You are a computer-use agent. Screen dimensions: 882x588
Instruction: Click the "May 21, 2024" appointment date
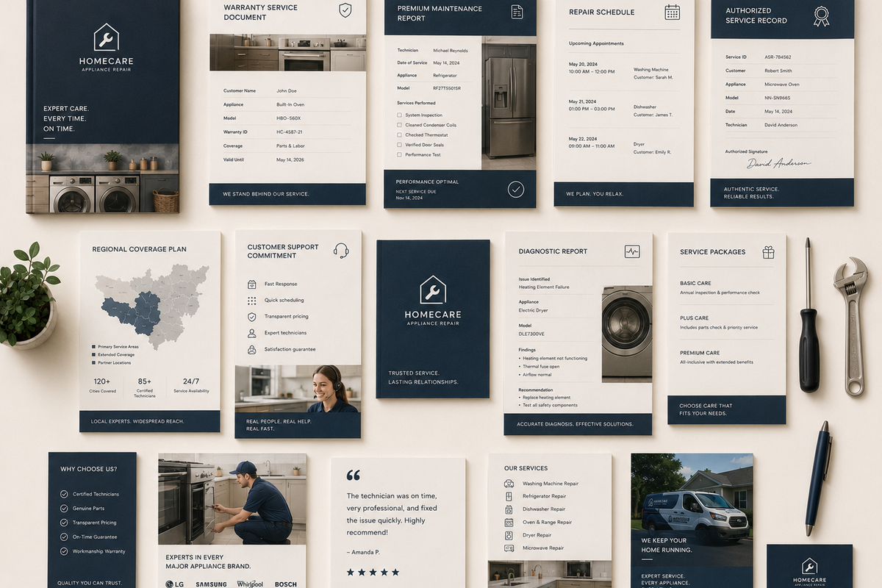click(584, 101)
